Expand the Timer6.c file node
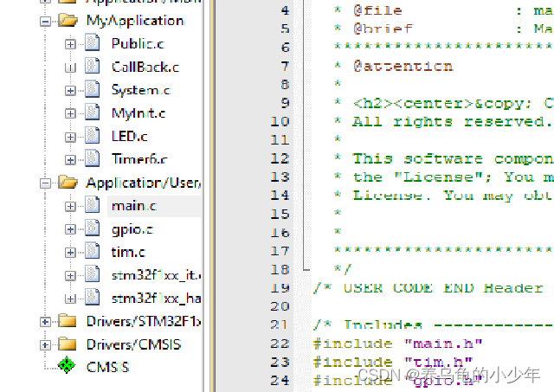 70,159
